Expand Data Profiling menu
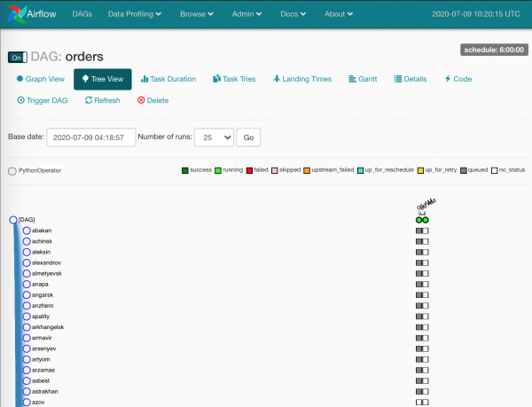This screenshot has height=407, width=532. [134, 14]
